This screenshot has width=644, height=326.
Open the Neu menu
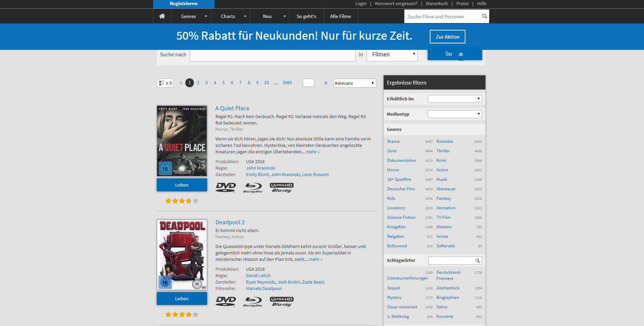click(270, 16)
